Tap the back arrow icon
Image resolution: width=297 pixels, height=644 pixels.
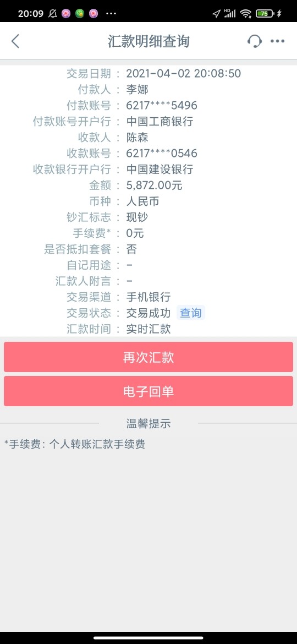click(15, 41)
